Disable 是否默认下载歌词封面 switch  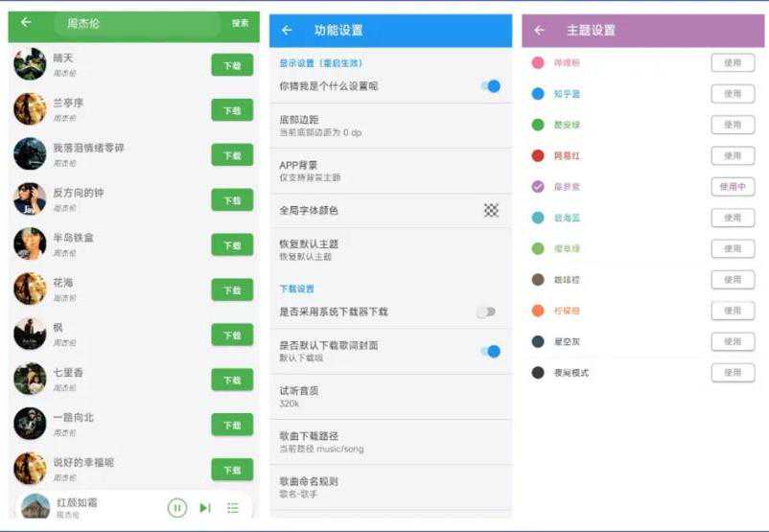pos(490,351)
